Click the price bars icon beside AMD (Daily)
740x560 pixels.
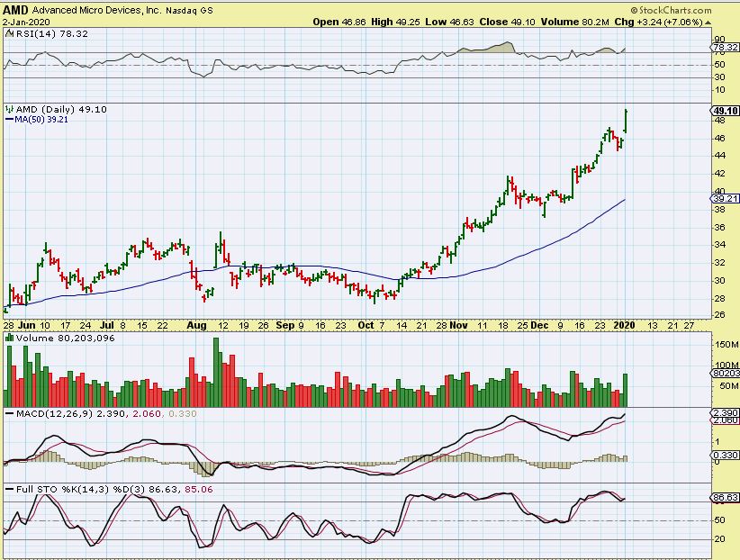9,109
